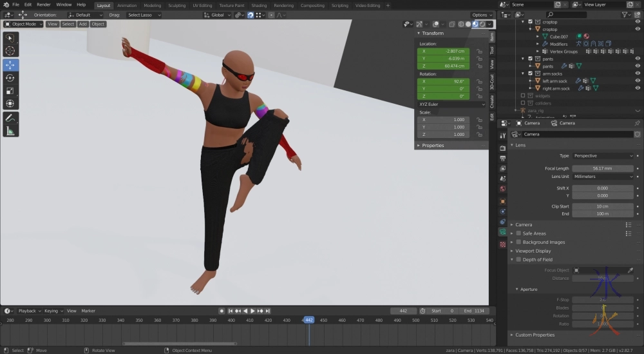
Task: Open the Texture properties tab icon
Action: point(503,244)
